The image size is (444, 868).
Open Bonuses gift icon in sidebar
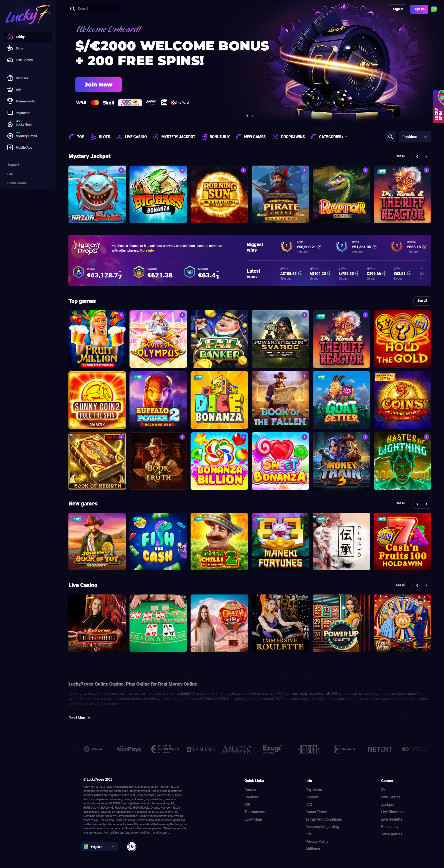tap(10, 78)
